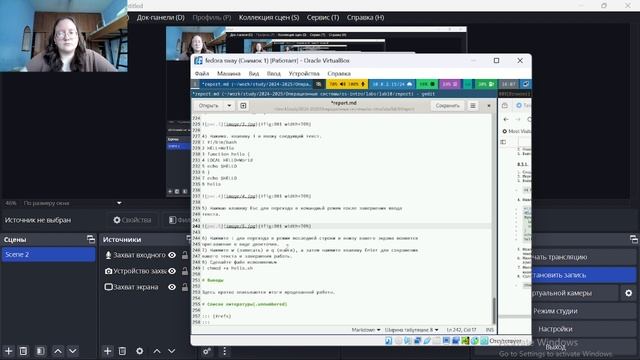Click the swaybar volume indicator block

point(347,84)
